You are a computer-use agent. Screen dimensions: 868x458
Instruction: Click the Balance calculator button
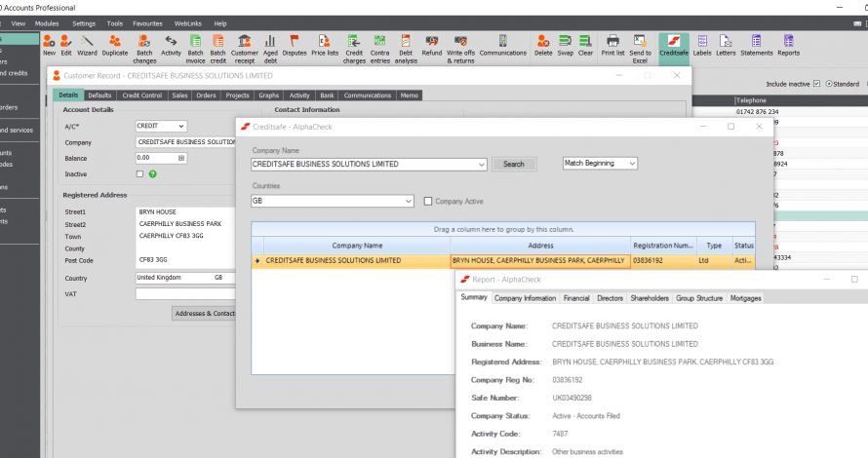tap(181, 158)
